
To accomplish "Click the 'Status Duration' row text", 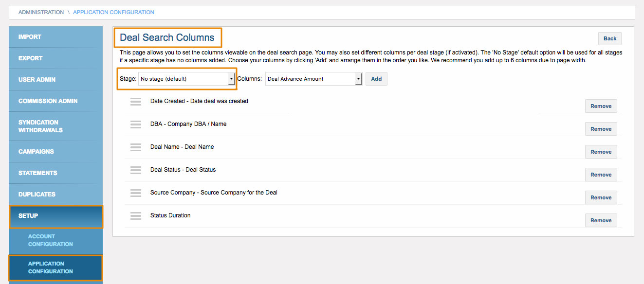I will pos(170,215).
